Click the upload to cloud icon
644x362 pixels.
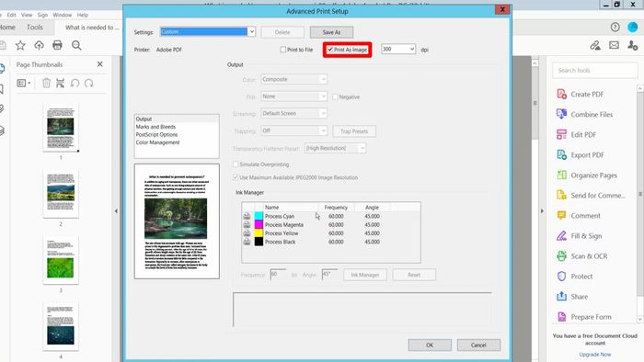[39, 46]
